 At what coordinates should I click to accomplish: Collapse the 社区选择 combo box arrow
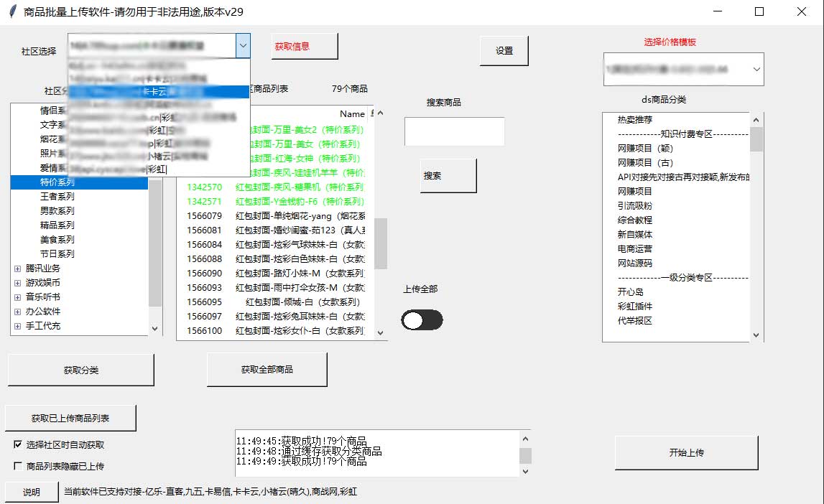243,46
